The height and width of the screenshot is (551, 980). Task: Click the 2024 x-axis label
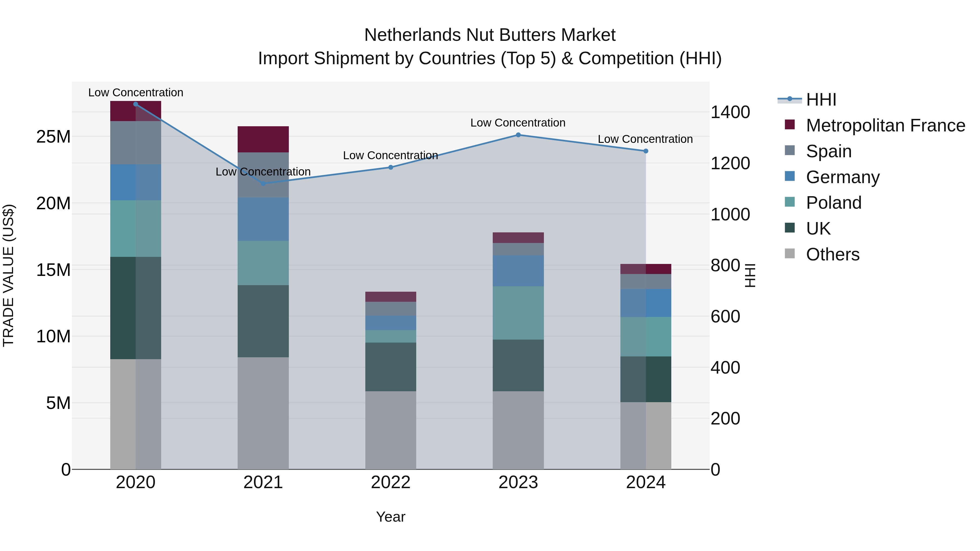(646, 482)
